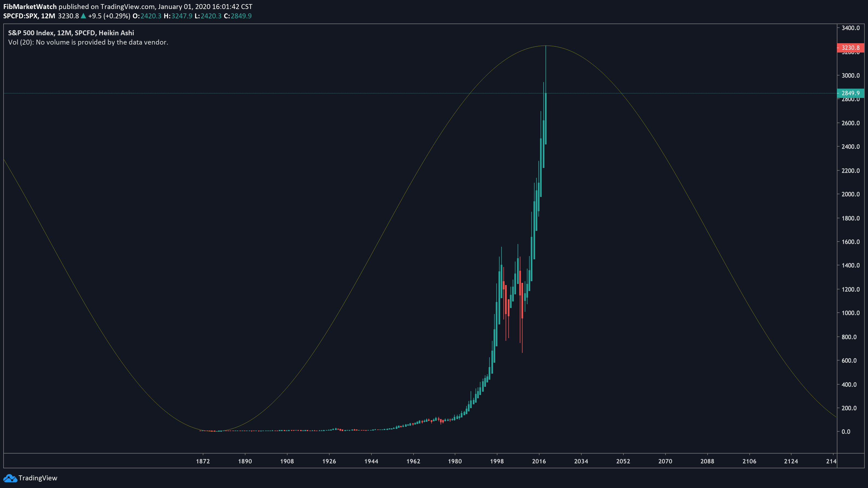This screenshot has height=488, width=868.
Task: Click the 800.0 price axis label
Action: tap(849, 337)
